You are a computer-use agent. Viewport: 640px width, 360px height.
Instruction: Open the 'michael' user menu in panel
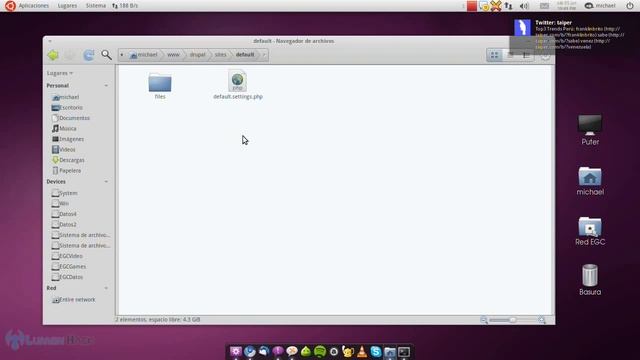pyautogui.click(x=600, y=6)
